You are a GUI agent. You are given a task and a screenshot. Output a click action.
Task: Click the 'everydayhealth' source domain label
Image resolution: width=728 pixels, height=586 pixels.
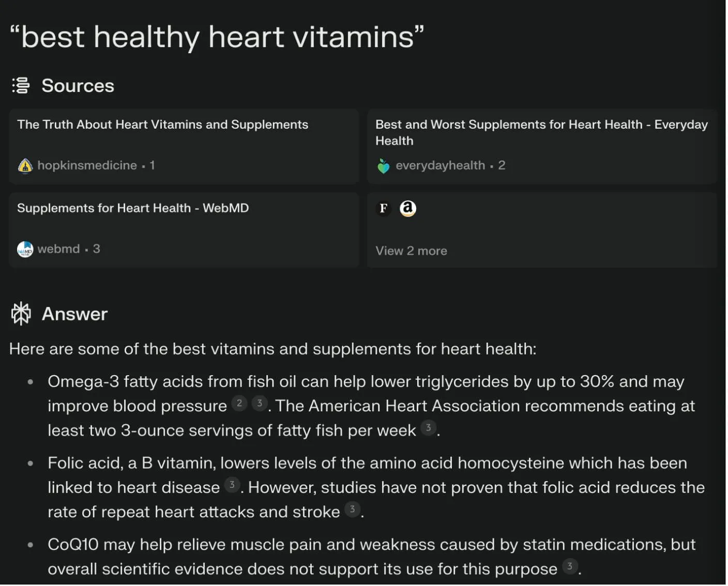440,165
